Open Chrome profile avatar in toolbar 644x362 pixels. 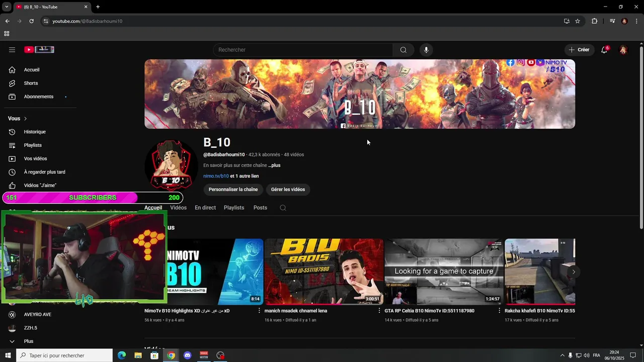pyautogui.click(x=624, y=21)
